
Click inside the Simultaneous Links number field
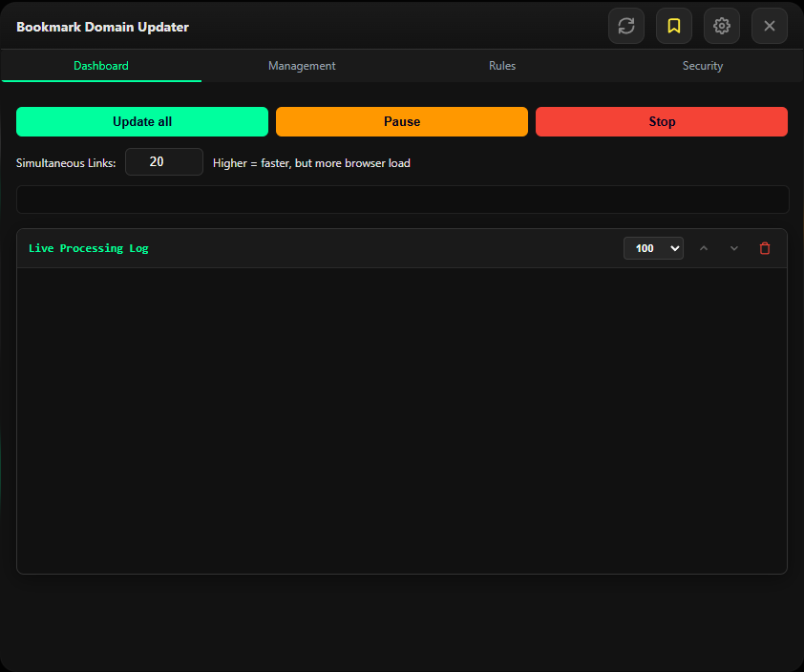tap(163, 161)
